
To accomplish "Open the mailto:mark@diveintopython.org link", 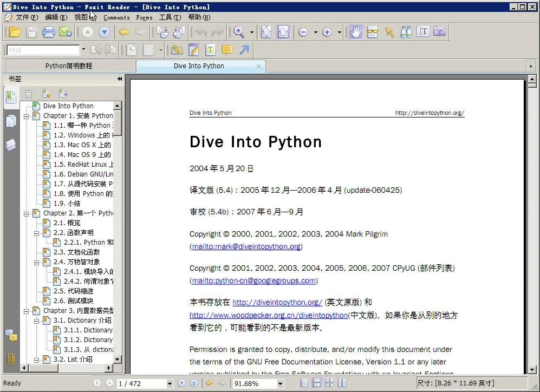I will click(x=246, y=246).
